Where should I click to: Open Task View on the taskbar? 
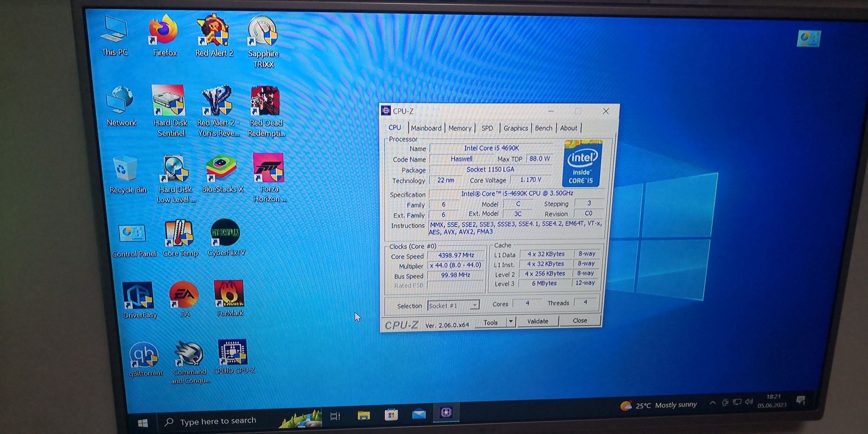coord(336,416)
